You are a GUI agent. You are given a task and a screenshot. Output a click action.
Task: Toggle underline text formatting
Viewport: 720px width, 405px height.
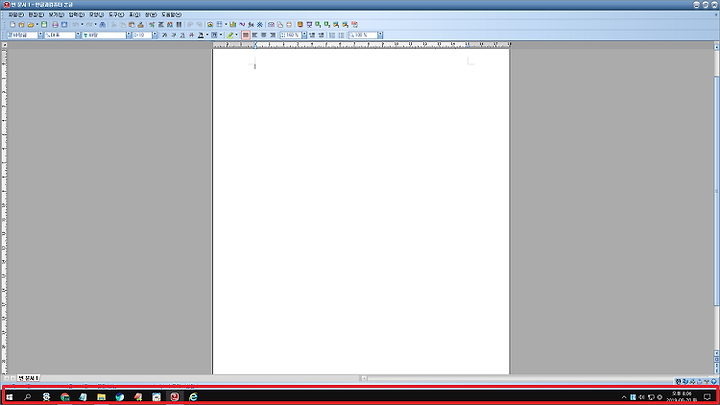(183, 35)
